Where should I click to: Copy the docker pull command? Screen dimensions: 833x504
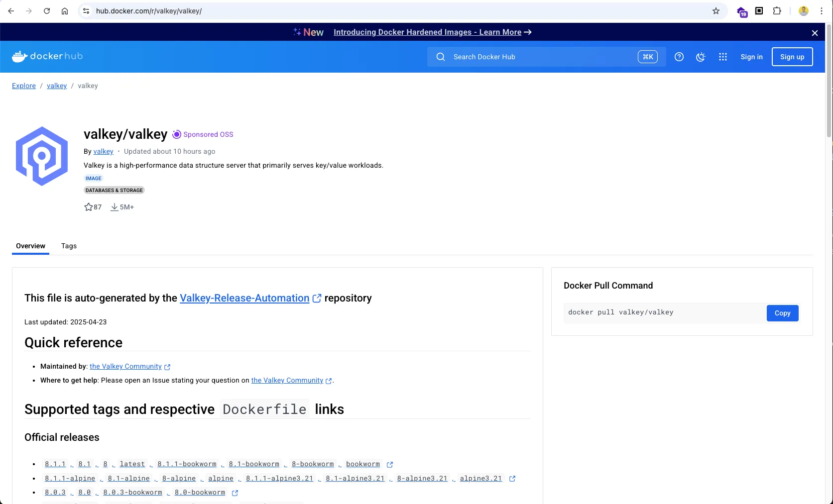(x=782, y=313)
